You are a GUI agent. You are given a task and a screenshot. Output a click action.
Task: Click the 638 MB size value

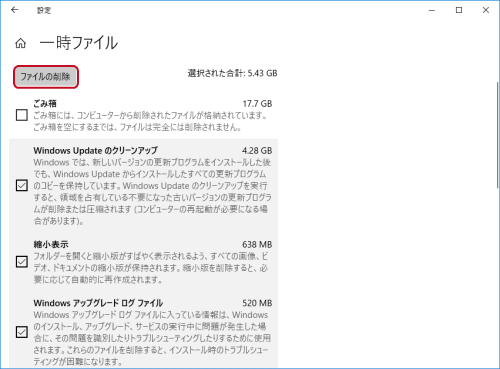click(257, 244)
